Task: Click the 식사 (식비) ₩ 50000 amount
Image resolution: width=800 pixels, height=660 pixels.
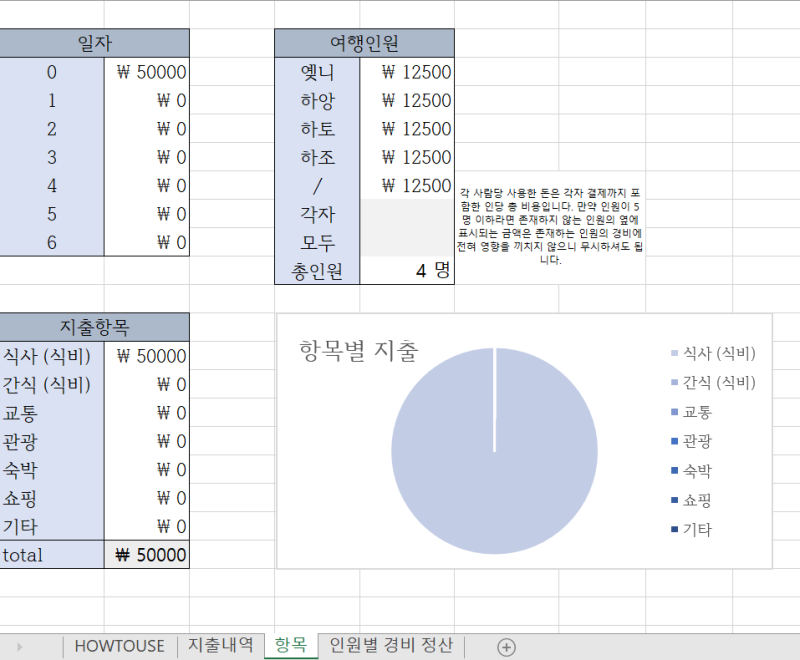Action: [147, 356]
